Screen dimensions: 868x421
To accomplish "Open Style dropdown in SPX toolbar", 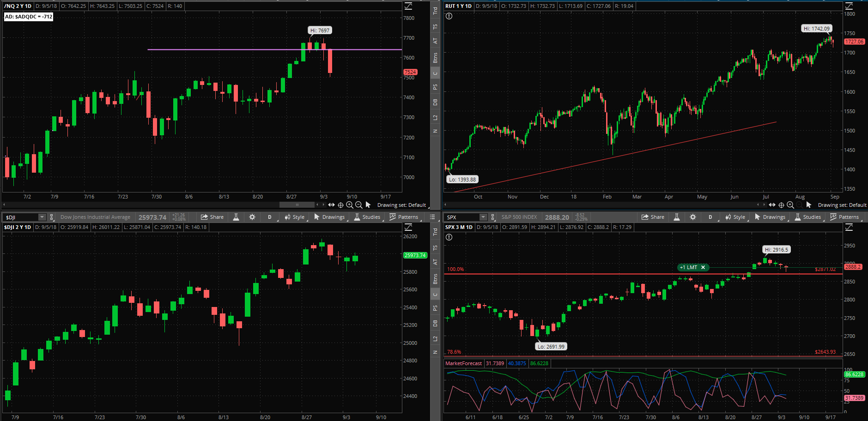I will tap(735, 217).
